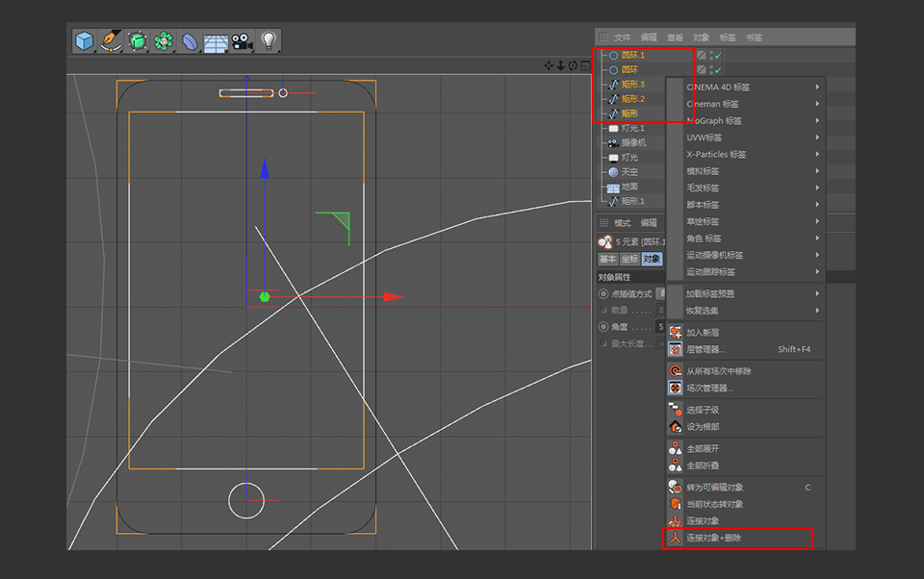Expand the 毛发标签 submenu arrow
This screenshot has width=924, height=579.
coord(817,188)
